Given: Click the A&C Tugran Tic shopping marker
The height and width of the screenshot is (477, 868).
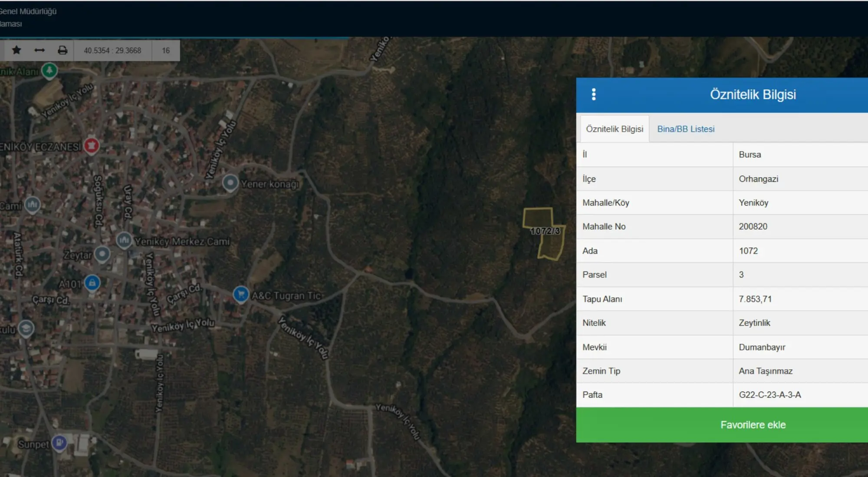Looking at the screenshot, I should pyautogui.click(x=241, y=295).
